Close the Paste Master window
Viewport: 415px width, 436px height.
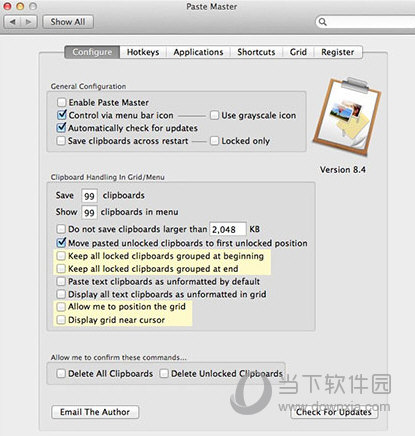point(7,6)
